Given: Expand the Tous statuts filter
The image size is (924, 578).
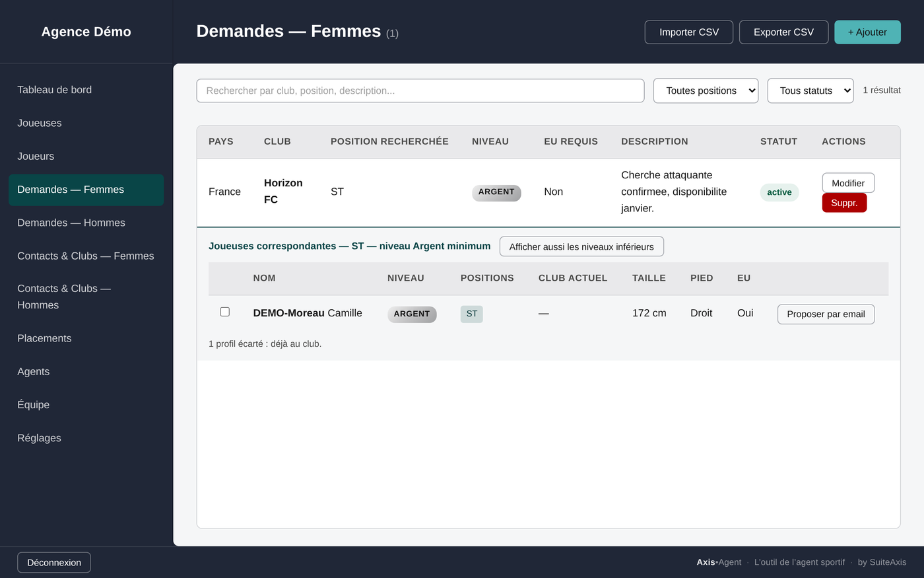Looking at the screenshot, I should 810,90.
